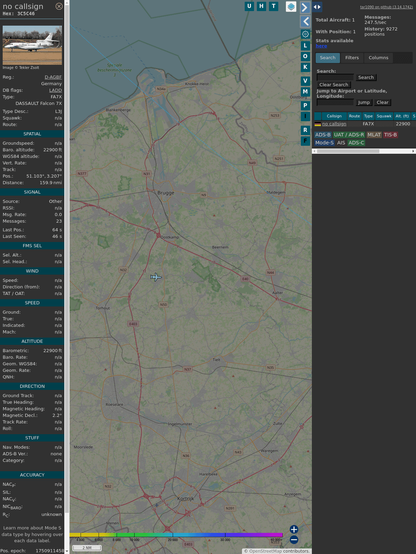Close the selected aircraft info panel

tap(59, 6)
